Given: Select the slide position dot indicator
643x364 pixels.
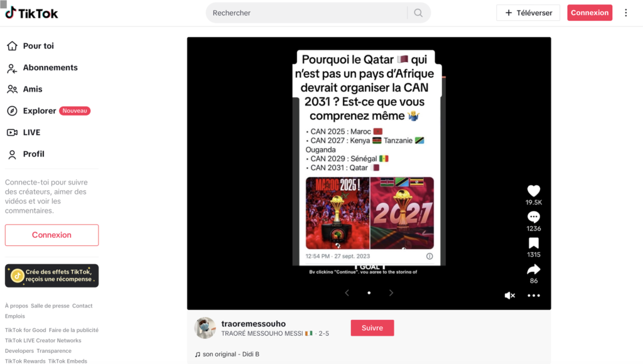Looking at the screenshot, I should 369,292.
